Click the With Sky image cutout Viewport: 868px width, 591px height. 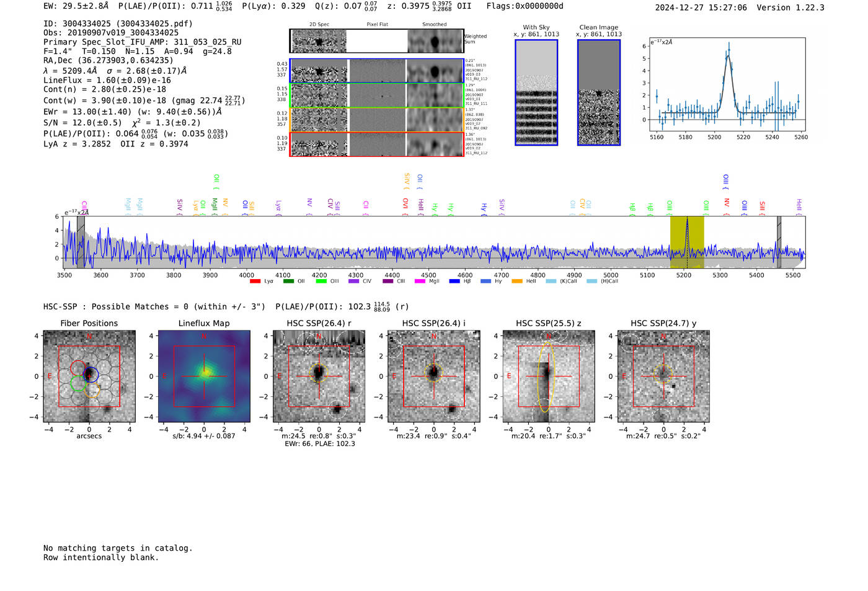[536, 92]
